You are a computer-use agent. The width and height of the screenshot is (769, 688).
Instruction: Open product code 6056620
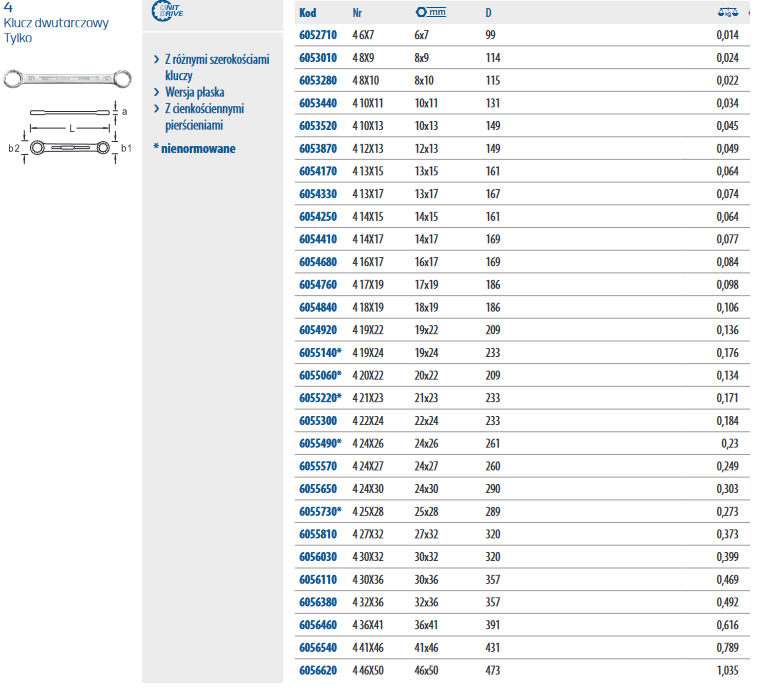click(x=317, y=669)
